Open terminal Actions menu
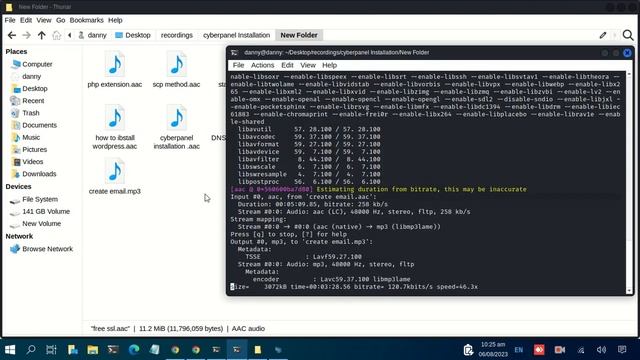Screen dimensions: 640x360 [262, 65]
